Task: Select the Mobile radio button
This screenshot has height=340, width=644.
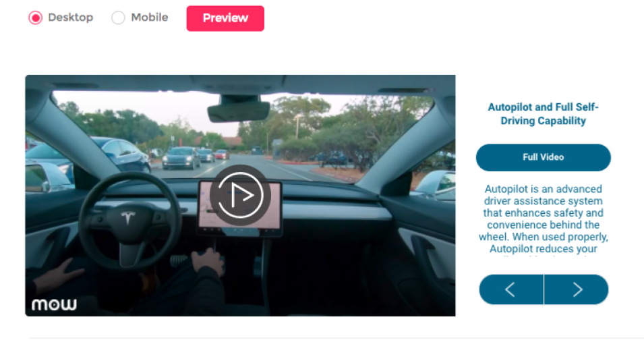Action: click(118, 18)
